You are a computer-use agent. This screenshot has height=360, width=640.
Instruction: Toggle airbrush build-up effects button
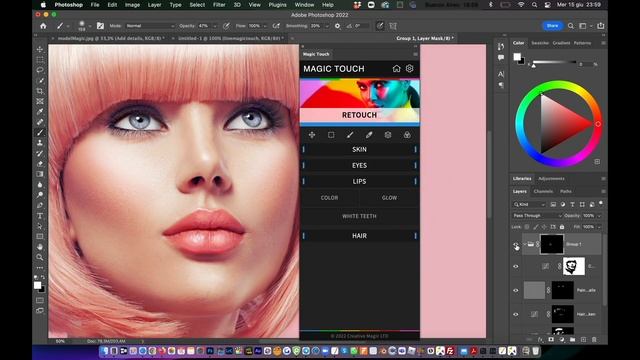click(276, 26)
